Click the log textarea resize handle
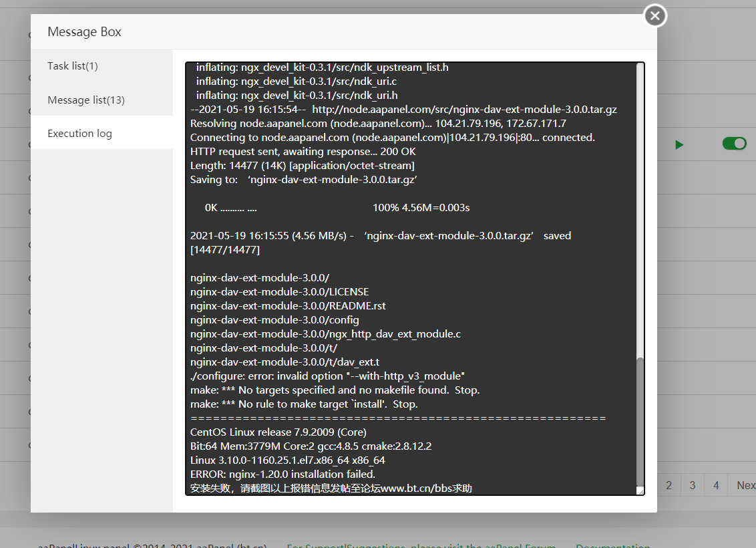Screen dimensions: 756x548 point(640,491)
